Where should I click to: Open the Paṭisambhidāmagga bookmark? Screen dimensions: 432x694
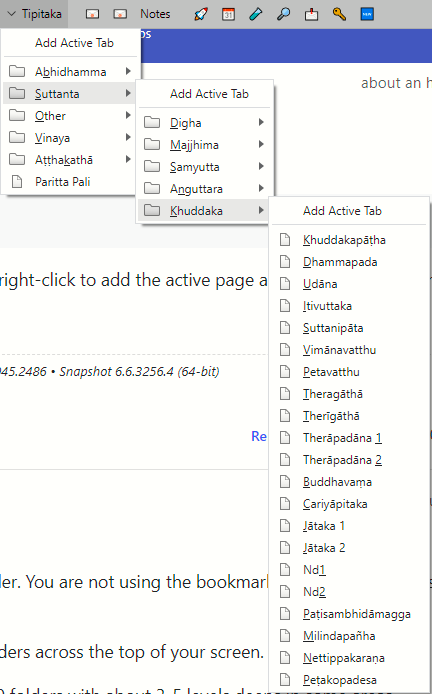point(349,614)
